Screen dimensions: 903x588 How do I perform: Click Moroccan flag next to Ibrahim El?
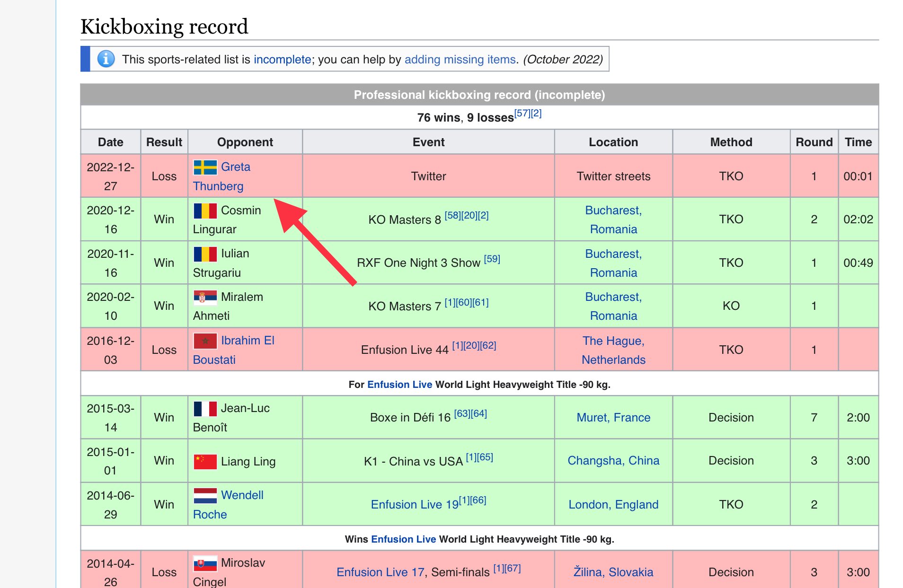point(205,341)
